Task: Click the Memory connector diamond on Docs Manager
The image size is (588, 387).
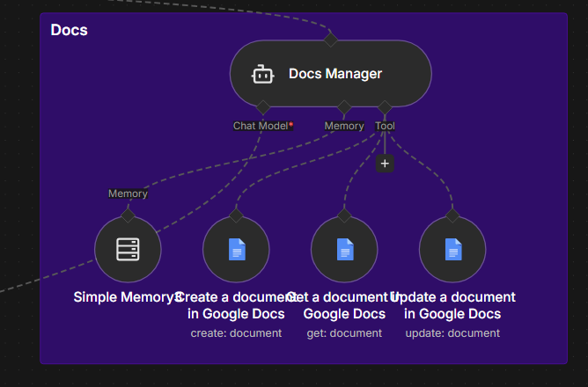Action: point(344,107)
